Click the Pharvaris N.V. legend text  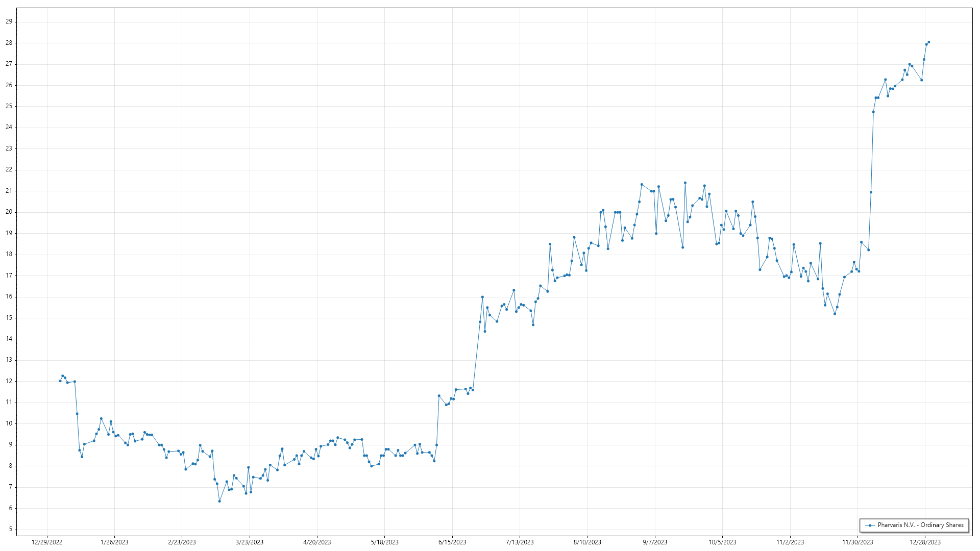click(x=920, y=525)
